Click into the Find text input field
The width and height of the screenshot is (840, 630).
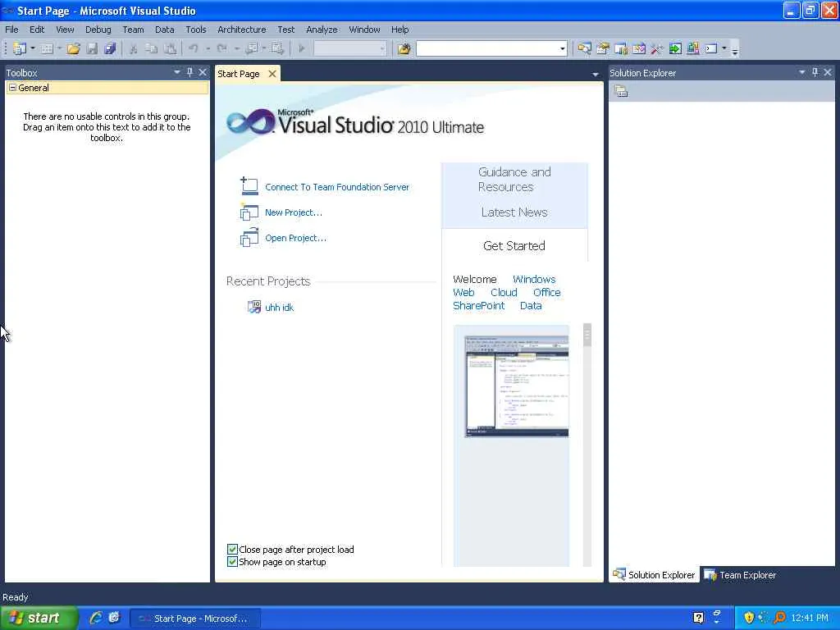coord(487,48)
